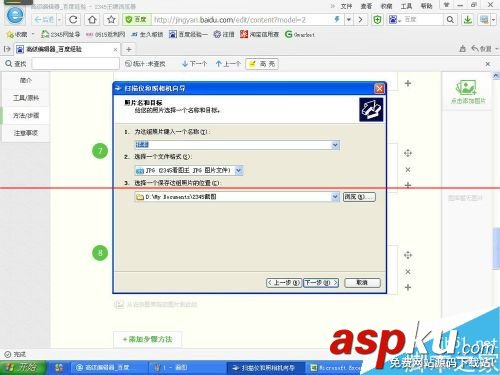Click the lightning speed-mode icon in address bar

pos(337,20)
